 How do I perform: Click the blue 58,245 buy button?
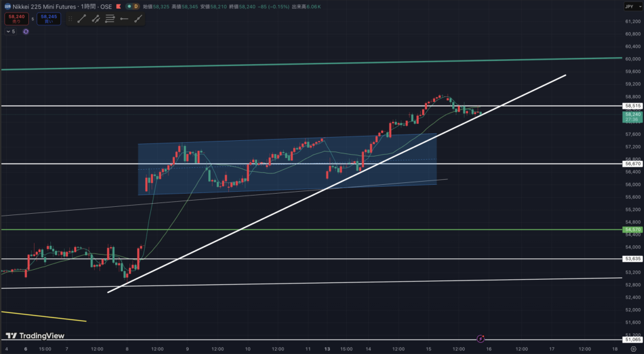(x=49, y=19)
